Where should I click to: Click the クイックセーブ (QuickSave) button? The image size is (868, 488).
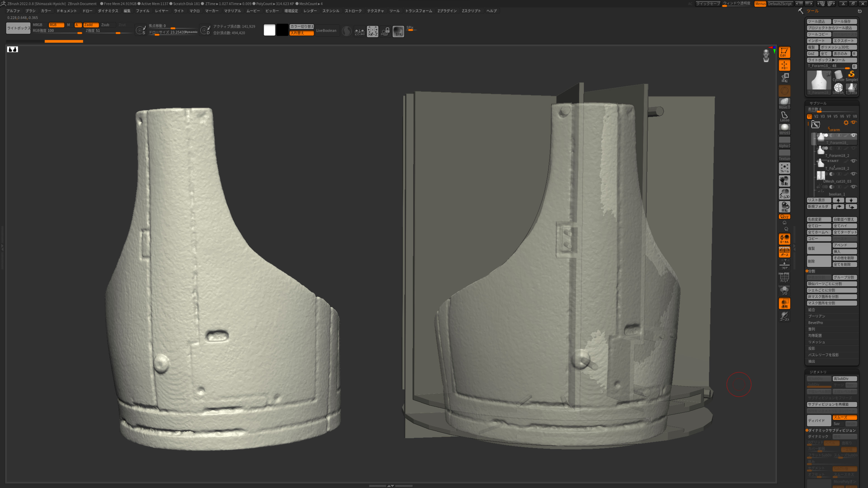pyautogui.click(x=708, y=4)
